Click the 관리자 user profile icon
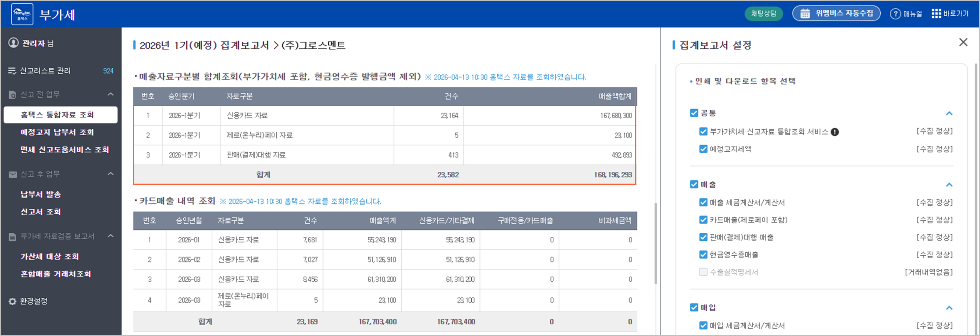This screenshot has width=980, height=336. click(13, 43)
